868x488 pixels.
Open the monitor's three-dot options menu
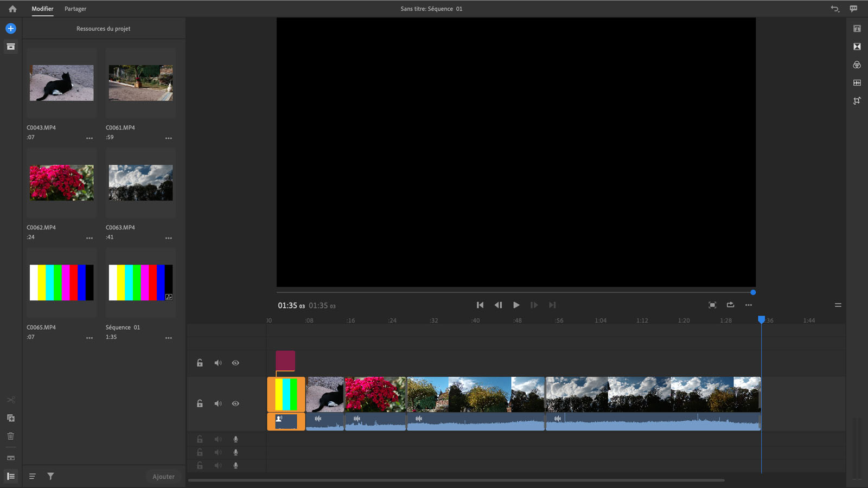749,305
